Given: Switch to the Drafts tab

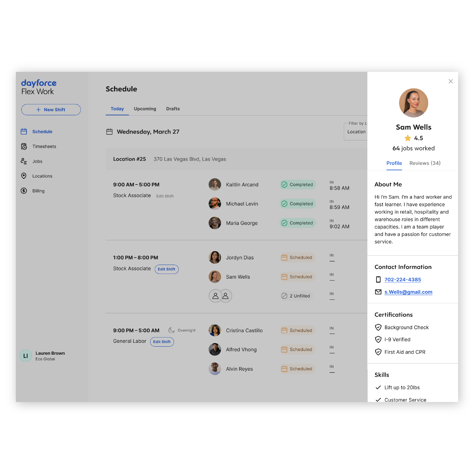Looking at the screenshot, I should [x=173, y=109].
